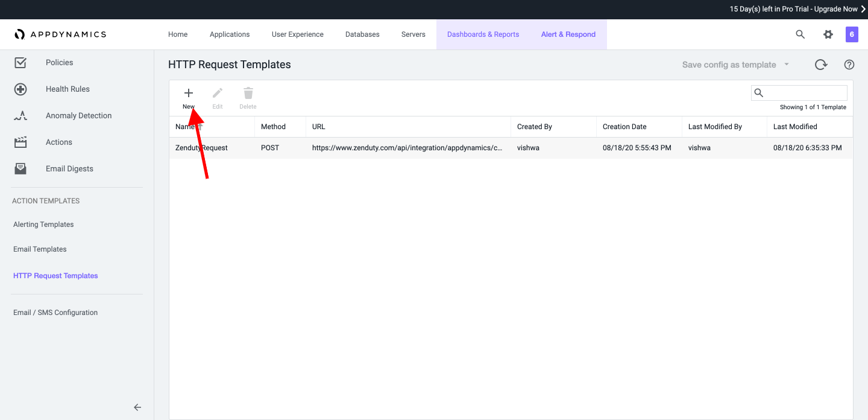Open the Dashboards & Reports tab
This screenshot has width=868, height=420.
click(x=483, y=34)
